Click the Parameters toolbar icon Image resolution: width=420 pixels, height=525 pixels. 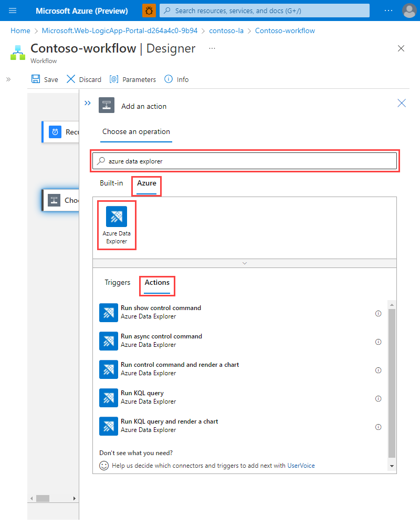coord(113,79)
